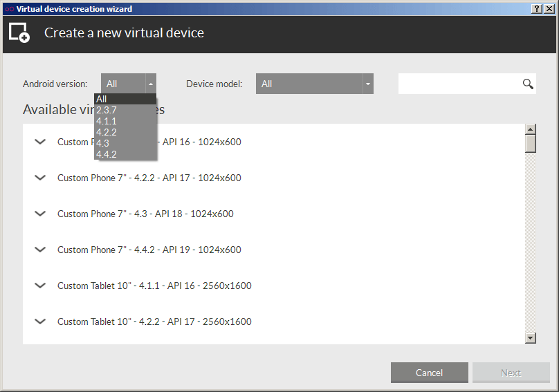
Task: Click the Cancel button
Action: (x=429, y=373)
